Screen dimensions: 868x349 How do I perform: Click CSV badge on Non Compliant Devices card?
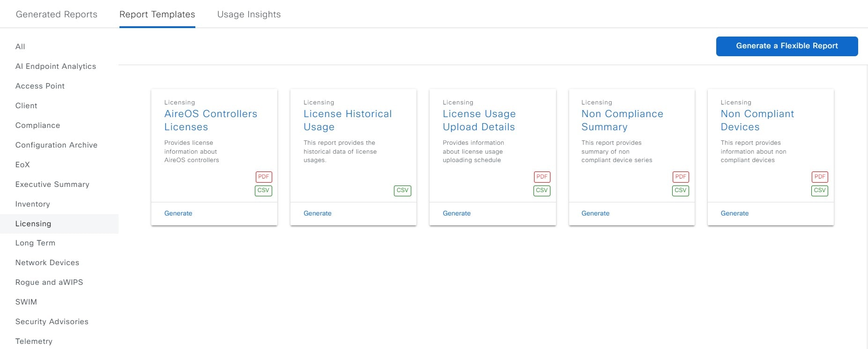pyautogui.click(x=820, y=190)
